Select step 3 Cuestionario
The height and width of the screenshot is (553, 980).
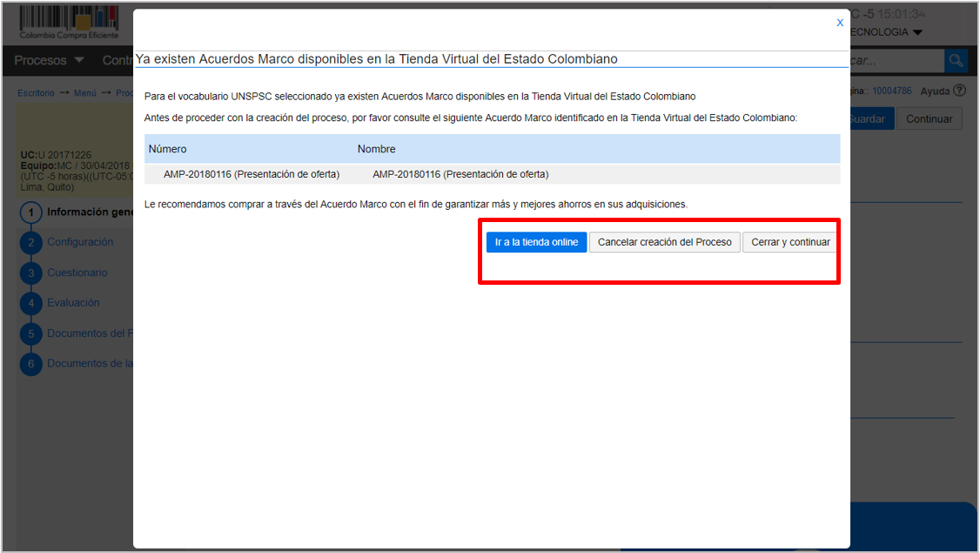coord(64,273)
